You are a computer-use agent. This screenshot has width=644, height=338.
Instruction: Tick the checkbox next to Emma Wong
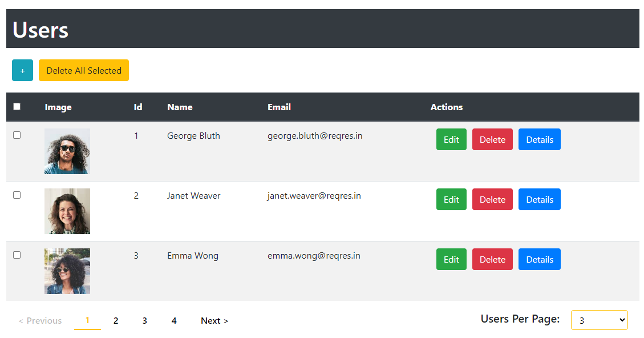[x=17, y=255]
